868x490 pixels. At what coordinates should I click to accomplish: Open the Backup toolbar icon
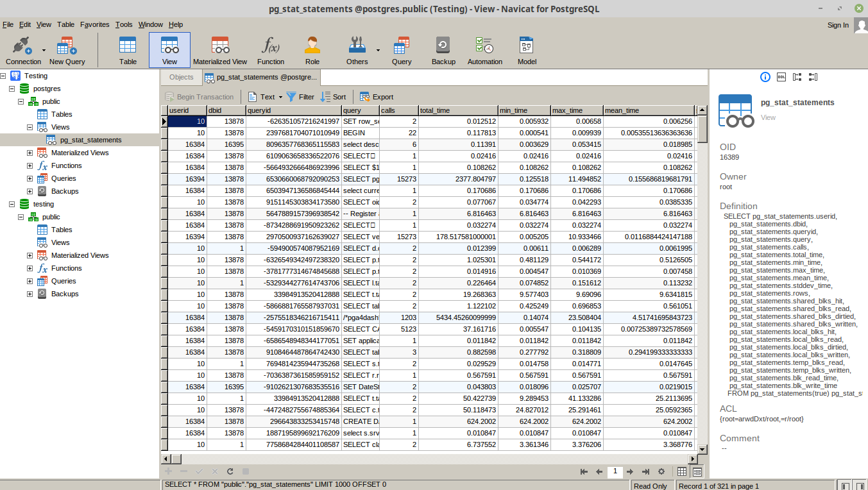point(443,50)
